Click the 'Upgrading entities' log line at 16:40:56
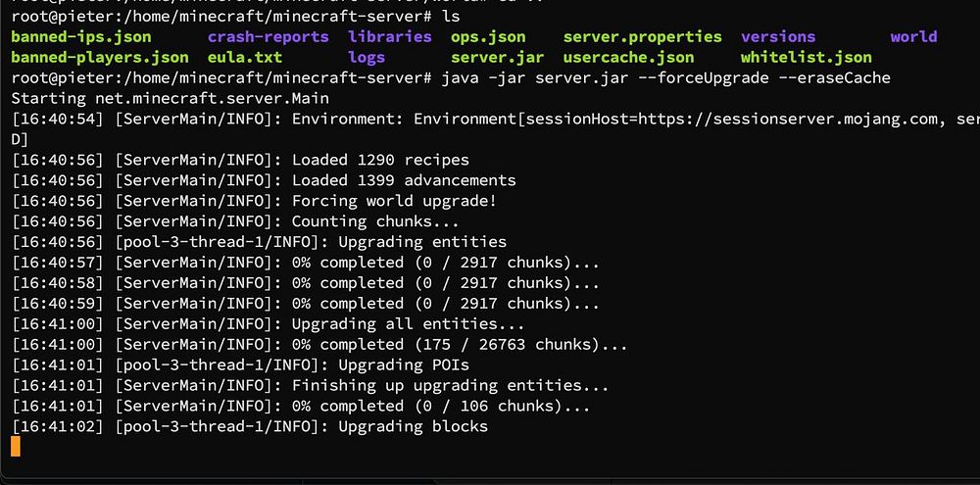Viewport: 980px width, 485px height. (x=259, y=242)
